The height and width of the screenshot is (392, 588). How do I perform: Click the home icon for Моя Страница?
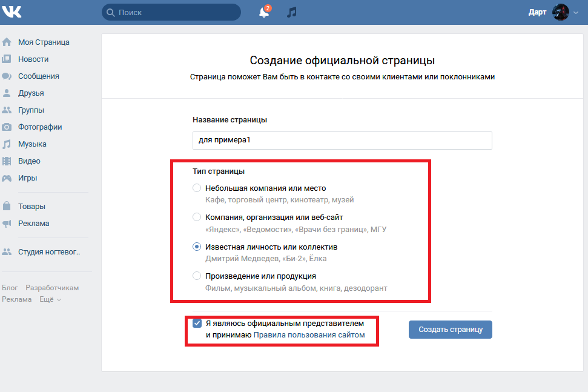(7, 42)
